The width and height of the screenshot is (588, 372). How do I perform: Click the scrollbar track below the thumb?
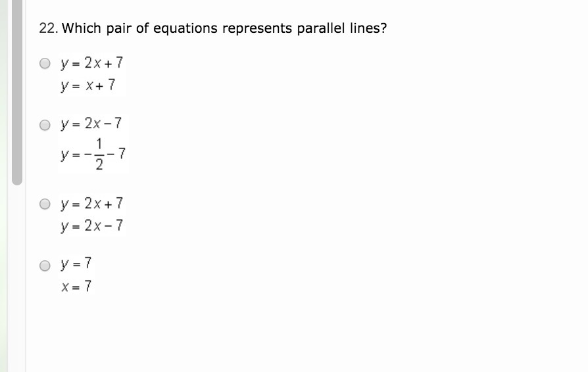[x=17, y=279]
